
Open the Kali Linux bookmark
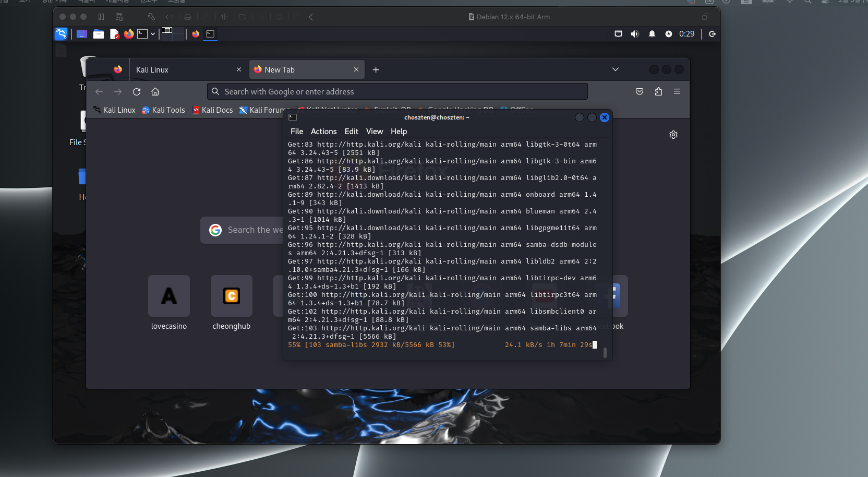tap(114, 110)
